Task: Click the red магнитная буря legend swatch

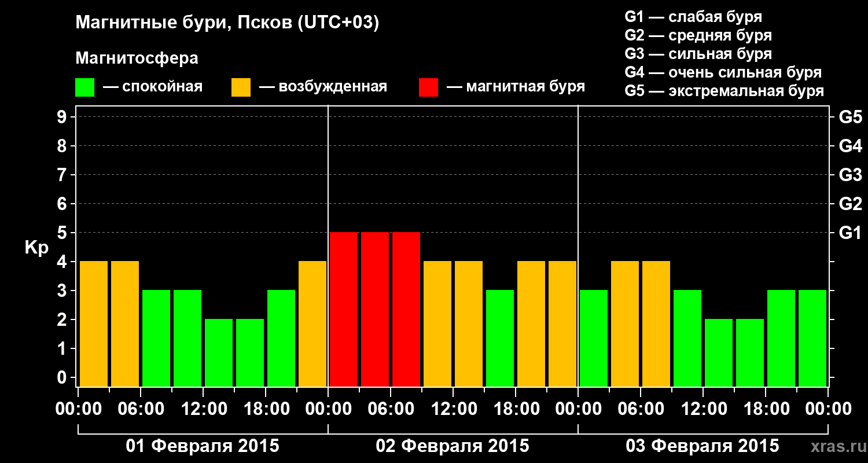Action: point(428,87)
